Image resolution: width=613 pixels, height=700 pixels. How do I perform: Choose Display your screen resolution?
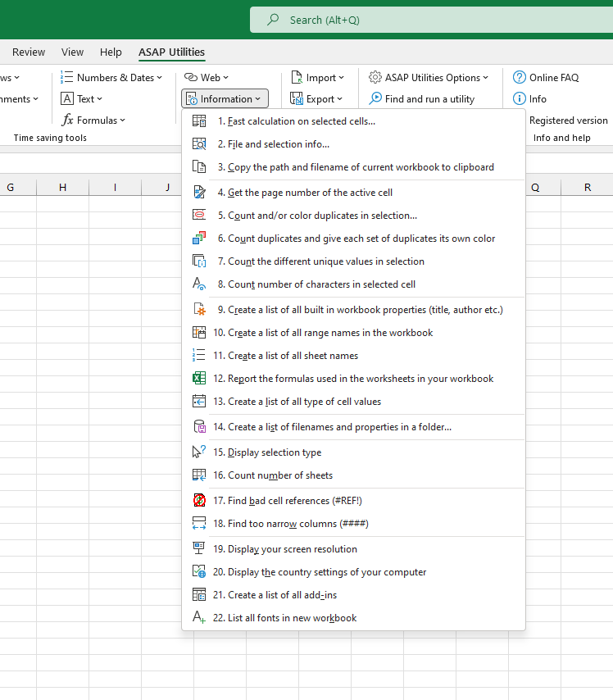point(353,548)
